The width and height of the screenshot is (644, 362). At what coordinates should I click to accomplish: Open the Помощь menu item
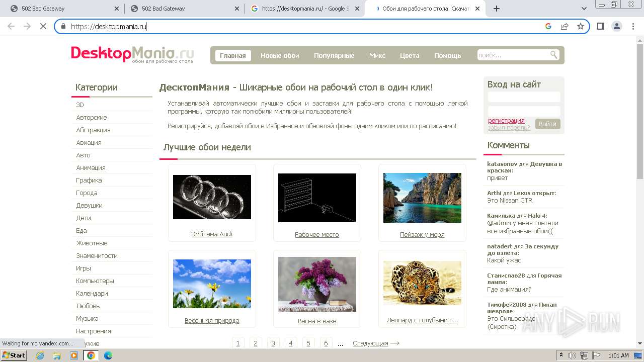coord(448,55)
